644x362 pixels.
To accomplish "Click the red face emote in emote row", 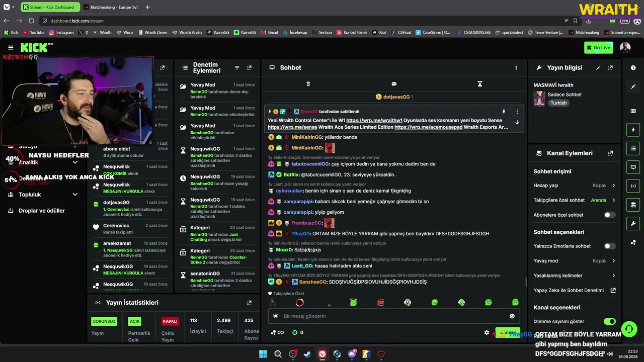I will coord(380,303).
